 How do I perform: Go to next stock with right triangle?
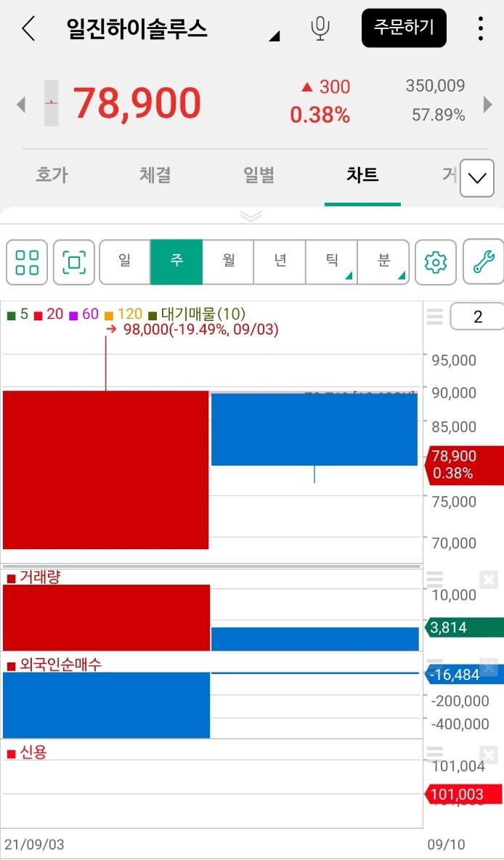tap(487, 104)
